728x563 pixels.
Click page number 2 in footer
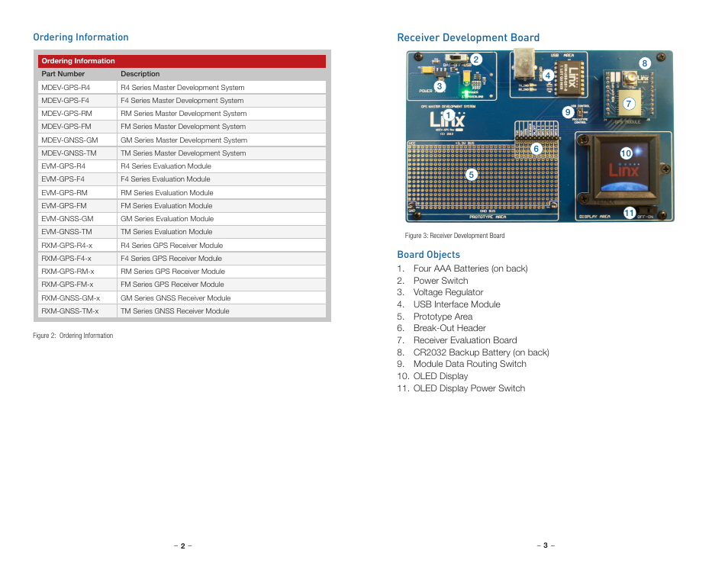(x=183, y=545)
